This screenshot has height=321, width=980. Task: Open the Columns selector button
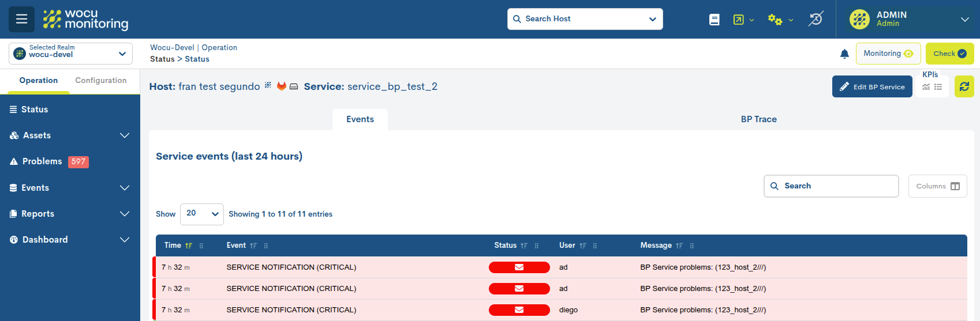pos(937,186)
